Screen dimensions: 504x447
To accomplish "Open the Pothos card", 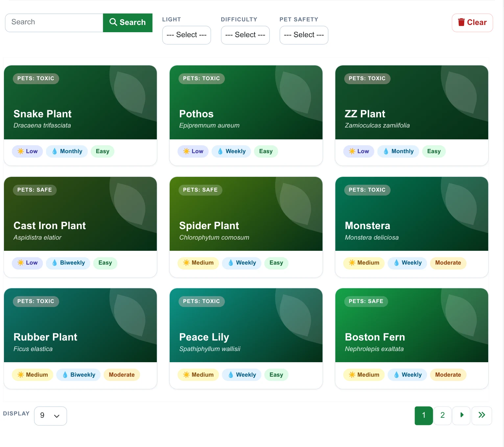I will 246,115.
